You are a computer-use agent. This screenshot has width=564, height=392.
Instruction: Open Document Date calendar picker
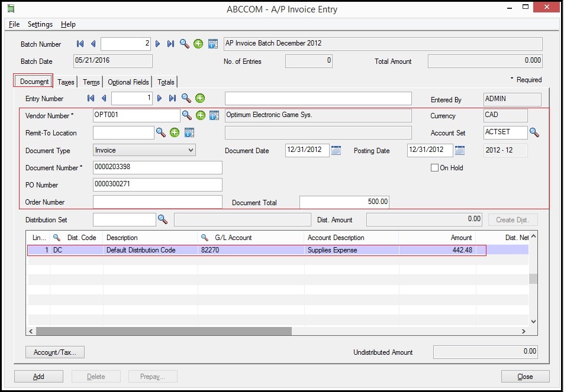pyautogui.click(x=336, y=150)
